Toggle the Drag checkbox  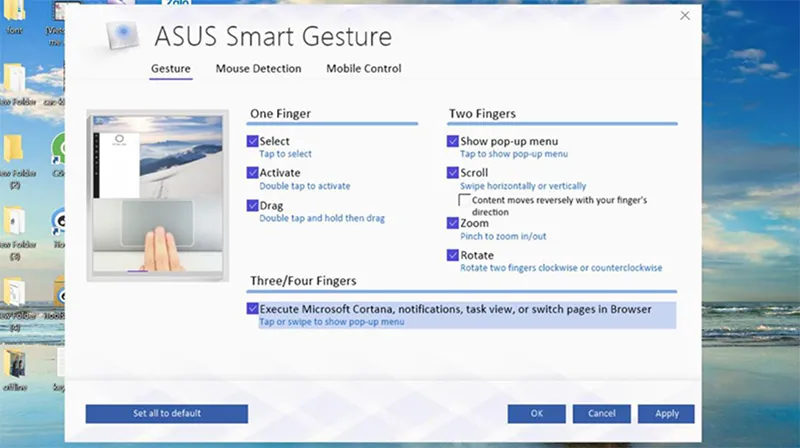point(253,205)
